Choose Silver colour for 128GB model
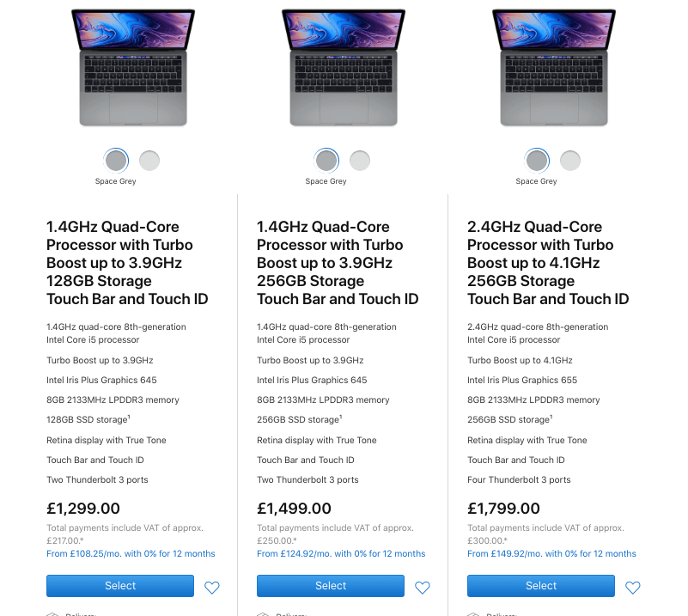688x616 pixels. [149, 161]
